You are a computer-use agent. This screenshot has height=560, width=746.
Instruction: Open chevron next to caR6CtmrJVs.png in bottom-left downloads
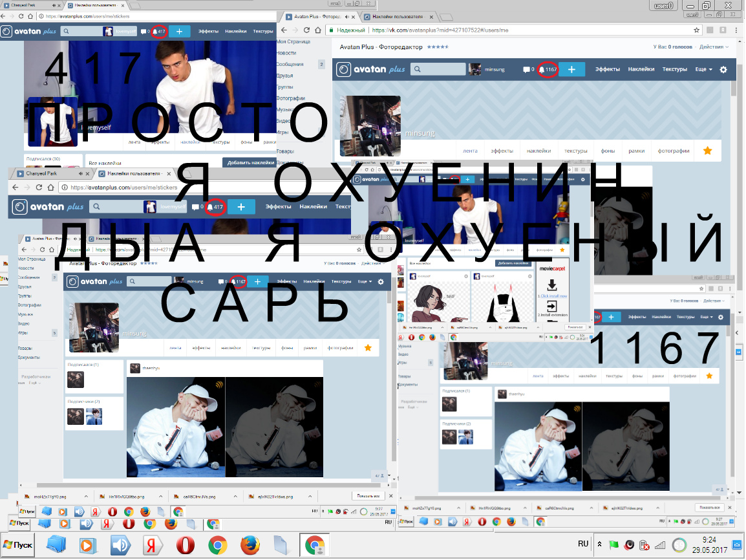point(235,496)
